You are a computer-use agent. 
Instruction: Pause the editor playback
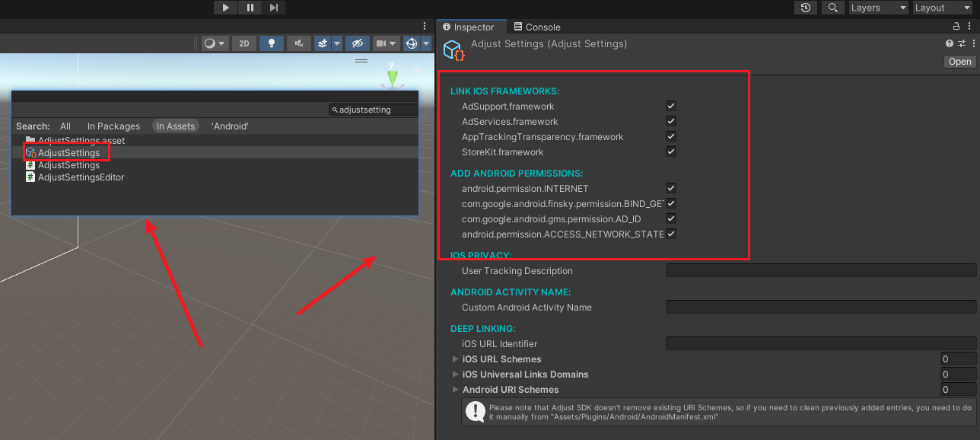[x=250, y=8]
